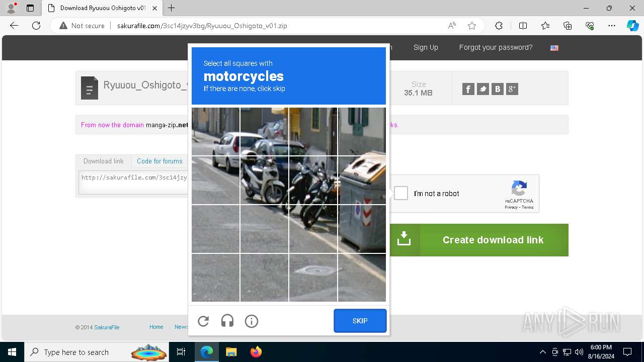Open a new browser tab
This screenshot has width=644, height=362.
(172, 8)
